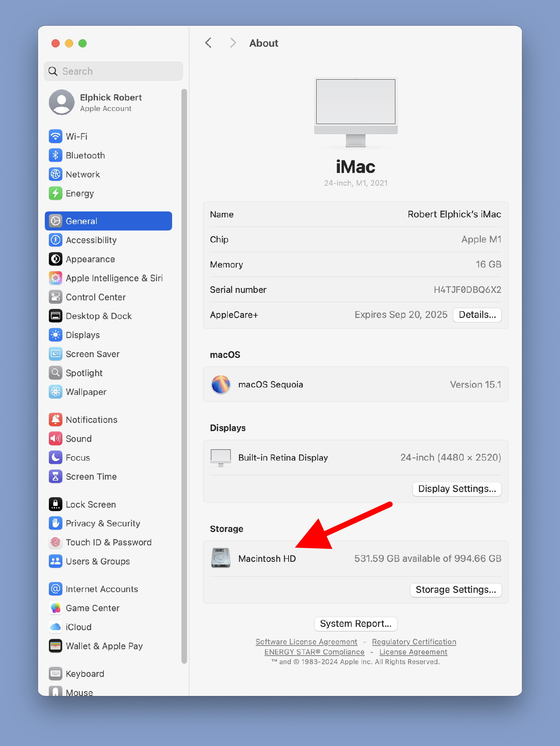
Task: Open AppleCare+ Details button
Action: pyautogui.click(x=477, y=315)
